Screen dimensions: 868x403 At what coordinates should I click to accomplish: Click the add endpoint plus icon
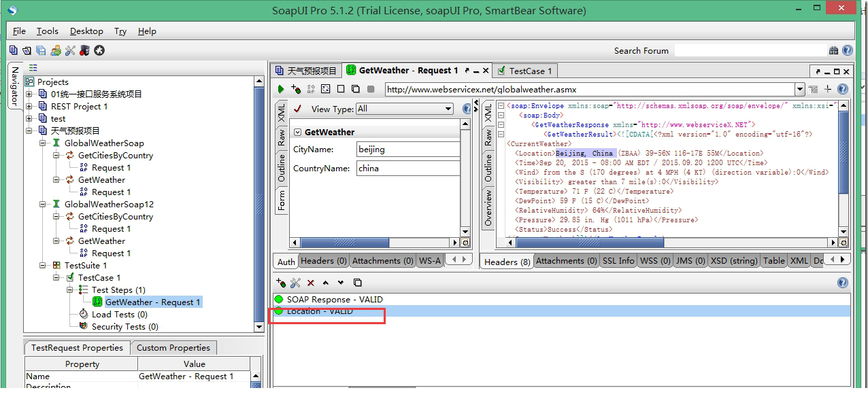click(x=828, y=89)
